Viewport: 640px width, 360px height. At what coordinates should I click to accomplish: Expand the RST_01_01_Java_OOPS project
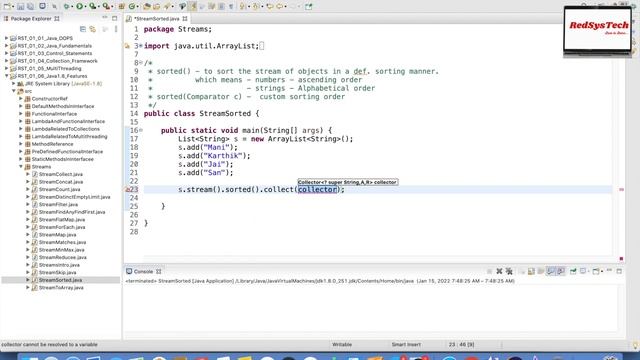pos(7,38)
